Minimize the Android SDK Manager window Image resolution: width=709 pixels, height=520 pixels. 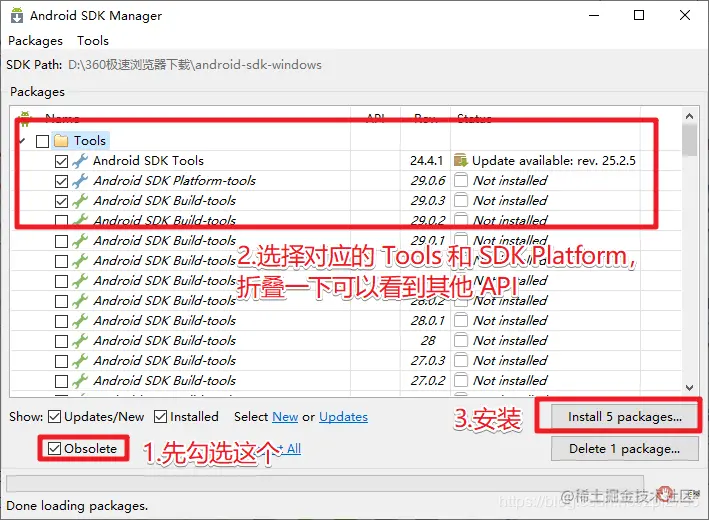pos(594,15)
